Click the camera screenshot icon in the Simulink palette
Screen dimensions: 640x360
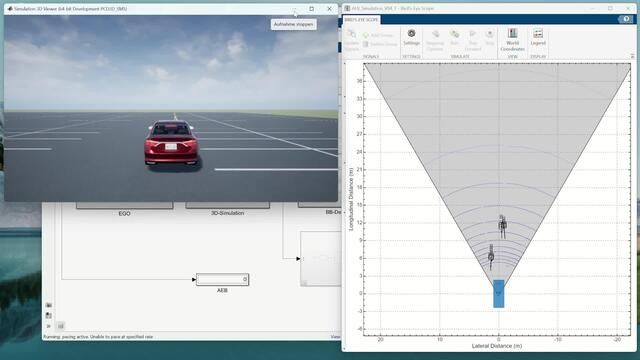[x=49, y=305]
